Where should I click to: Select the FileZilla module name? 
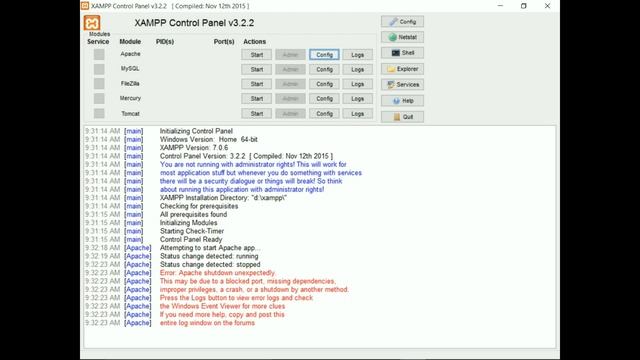(x=130, y=83)
